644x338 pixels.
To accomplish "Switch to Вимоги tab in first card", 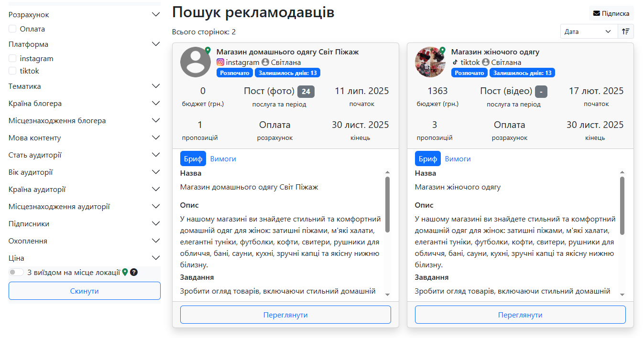I will click(x=223, y=159).
